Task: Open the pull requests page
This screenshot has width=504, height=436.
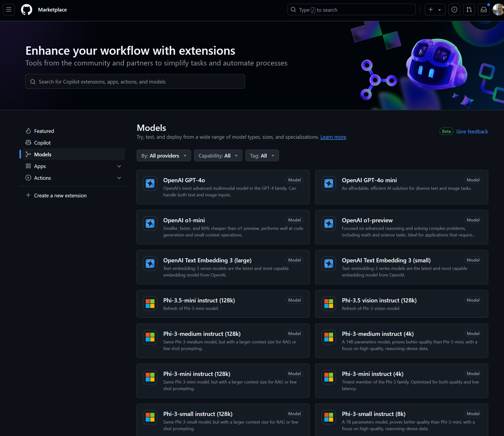Action: (469, 10)
